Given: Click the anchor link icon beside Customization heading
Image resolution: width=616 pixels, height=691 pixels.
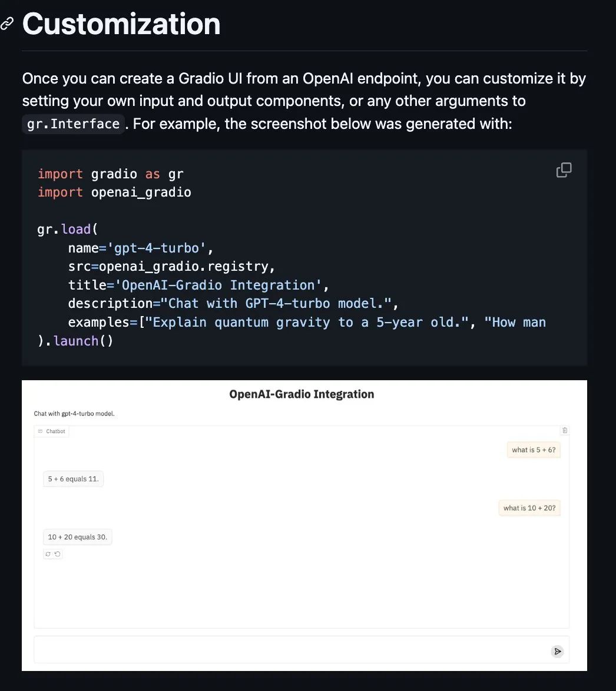Looking at the screenshot, I should 8,23.
